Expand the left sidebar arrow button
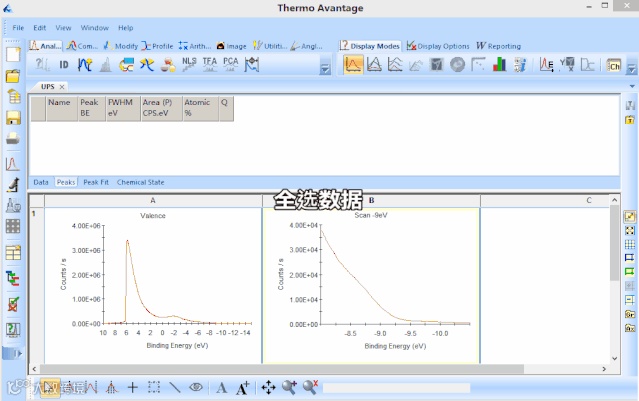 coord(12,353)
